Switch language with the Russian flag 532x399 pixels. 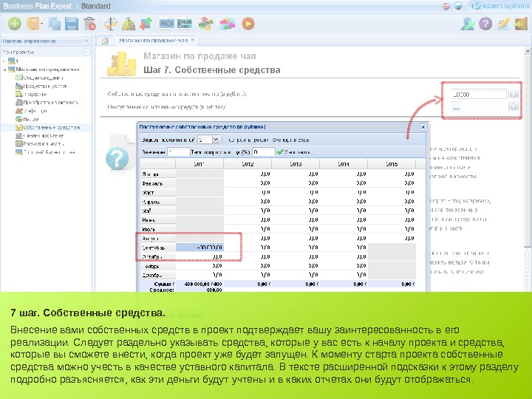pos(458,7)
